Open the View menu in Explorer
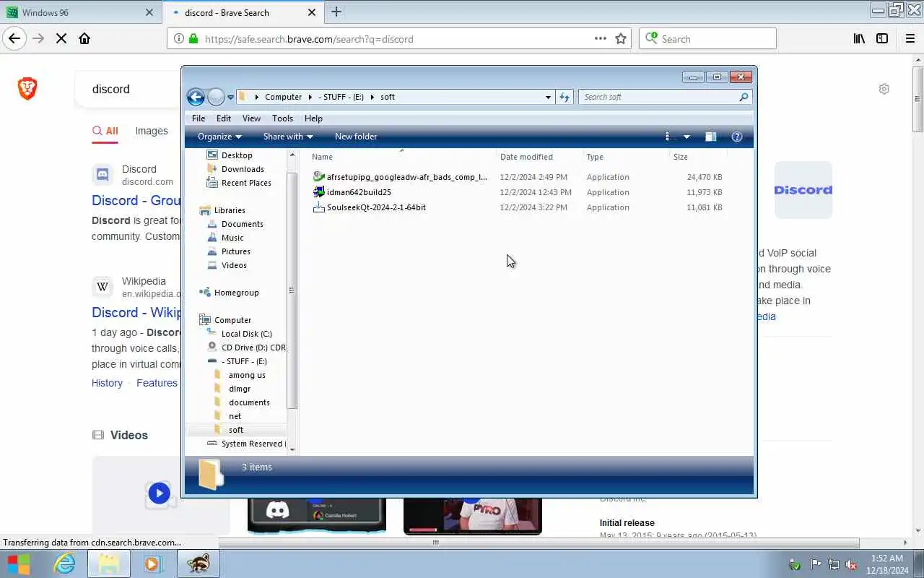 coord(251,118)
